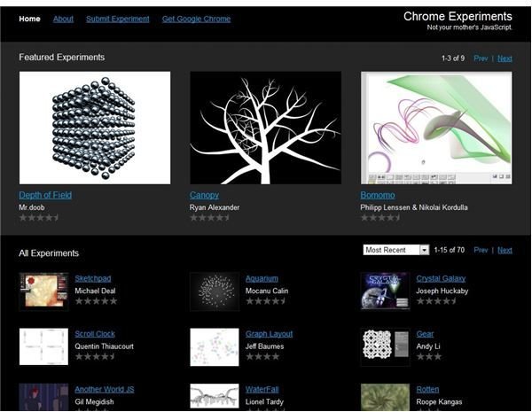Screen dimensions: 532x412
Task: Open the Bomomo experiment link
Action: 378,195
